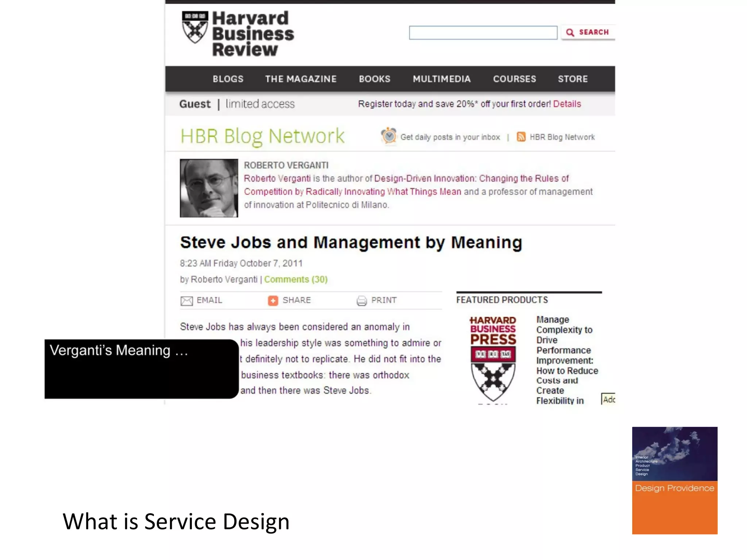Focus the site search input field
This screenshot has width=747, height=560.
pyautogui.click(x=483, y=32)
